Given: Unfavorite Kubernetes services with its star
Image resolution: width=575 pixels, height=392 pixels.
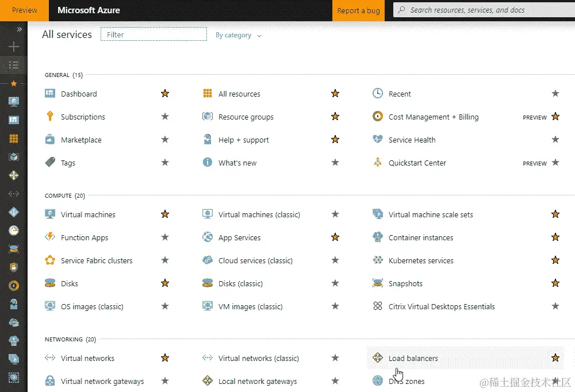Looking at the screenshot, I should [x=555, y=260].
